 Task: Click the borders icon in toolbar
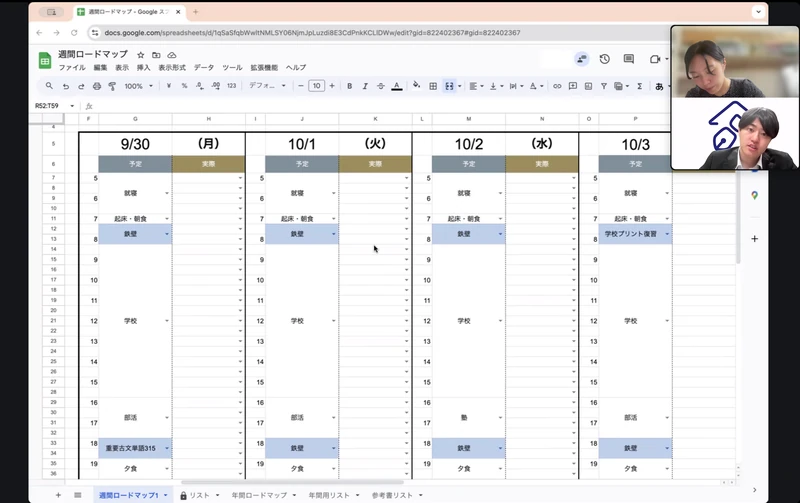433,86
